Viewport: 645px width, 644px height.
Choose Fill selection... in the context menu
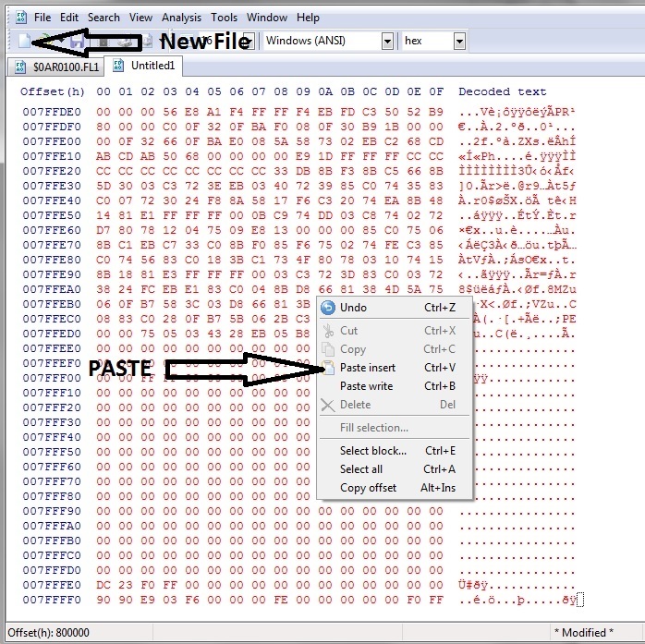click(395, 428)
